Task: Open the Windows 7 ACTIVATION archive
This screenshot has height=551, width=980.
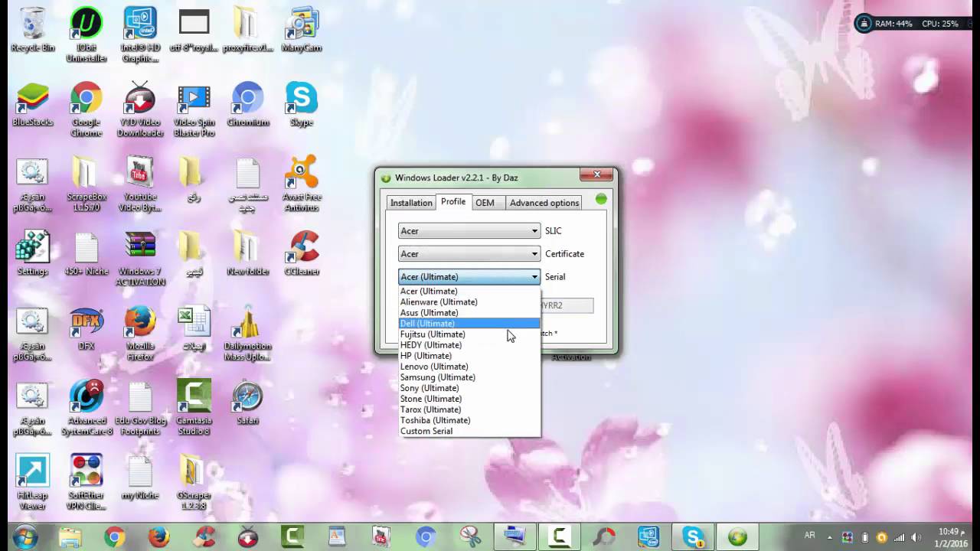Action: (x=140, y=259)
